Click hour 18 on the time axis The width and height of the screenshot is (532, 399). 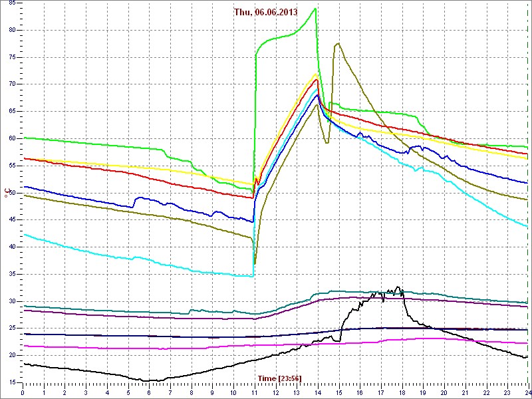pyautogui.click(x=402, y=392)
